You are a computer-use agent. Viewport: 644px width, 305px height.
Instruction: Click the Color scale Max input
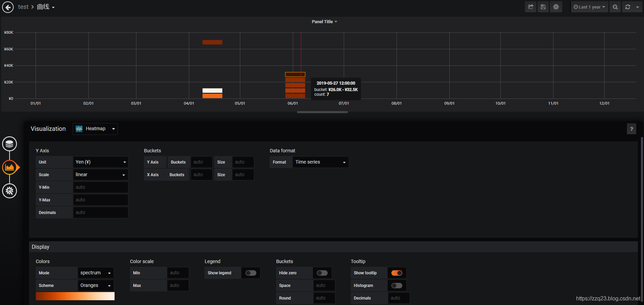pos(178,286)
